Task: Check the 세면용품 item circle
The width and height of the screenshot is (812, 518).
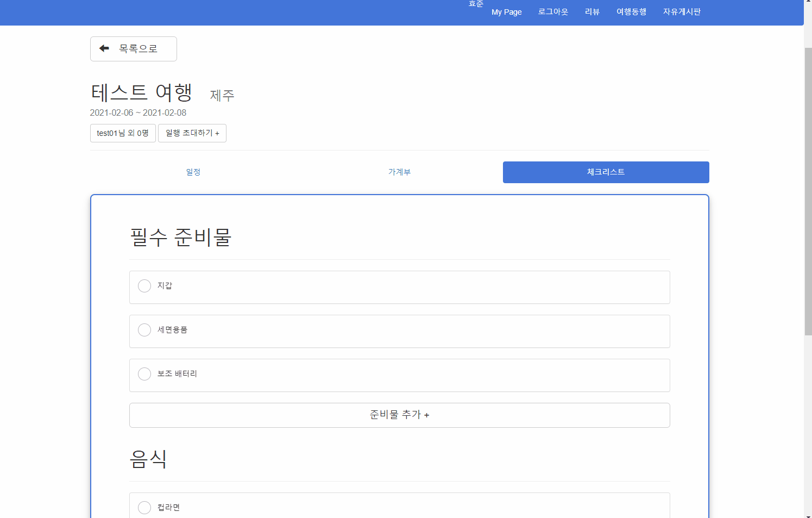Action: [x=144, y=330]
